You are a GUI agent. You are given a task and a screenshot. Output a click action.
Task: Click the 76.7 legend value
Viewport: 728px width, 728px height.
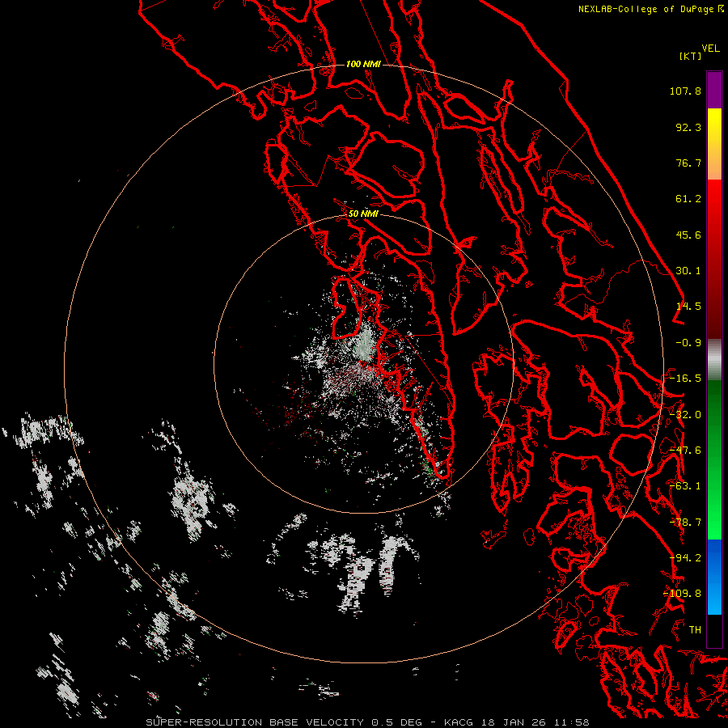pos(688,163)
